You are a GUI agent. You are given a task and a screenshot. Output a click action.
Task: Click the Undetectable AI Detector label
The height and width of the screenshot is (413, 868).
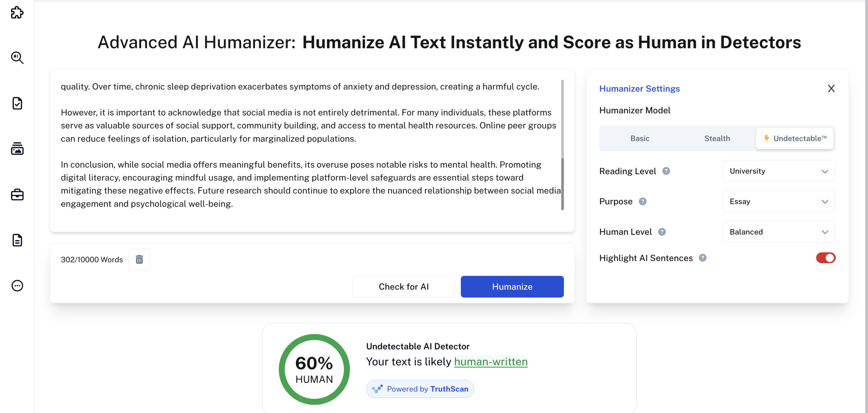pos(418,346)
